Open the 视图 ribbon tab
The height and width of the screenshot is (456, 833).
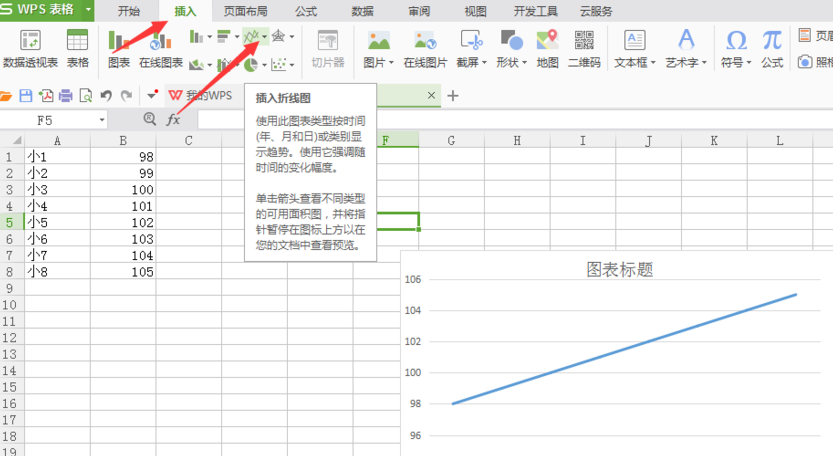click(475, 11)
